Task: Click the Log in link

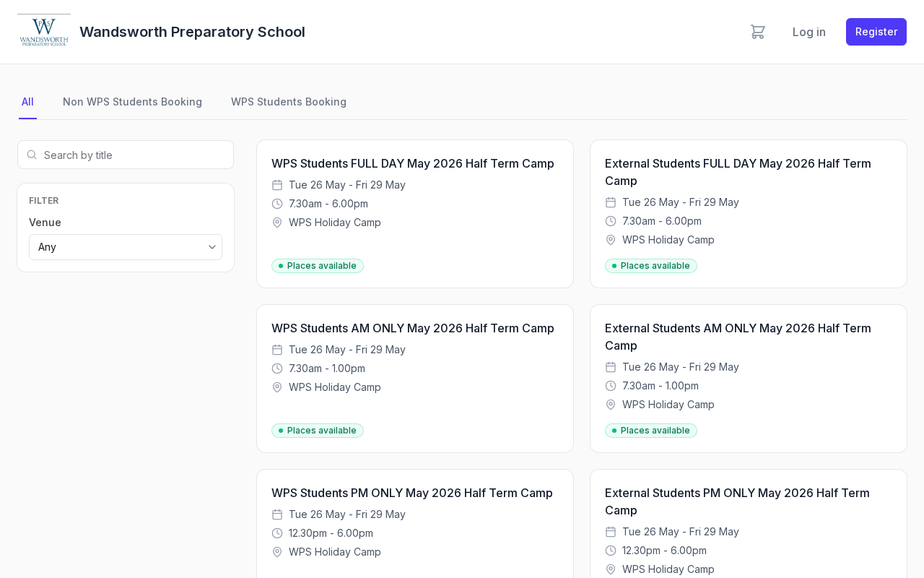Action: click(809, 32)
